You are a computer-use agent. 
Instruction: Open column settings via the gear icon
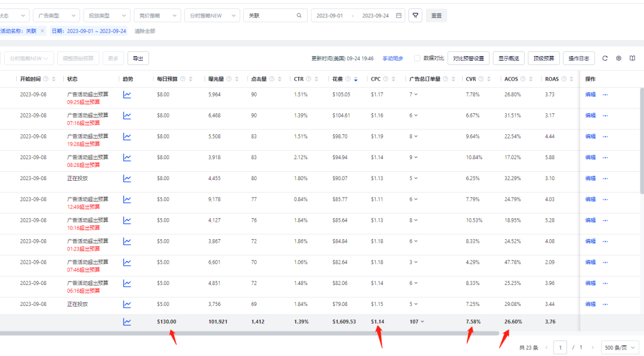618,58
